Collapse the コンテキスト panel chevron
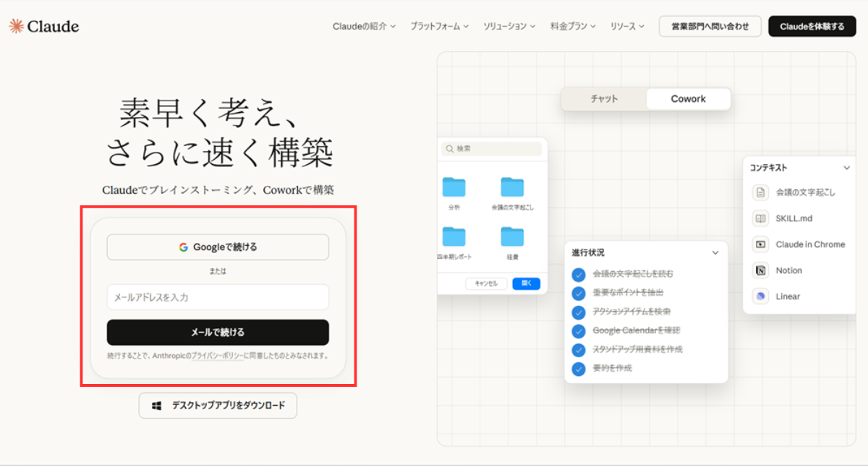 point(847,168)
